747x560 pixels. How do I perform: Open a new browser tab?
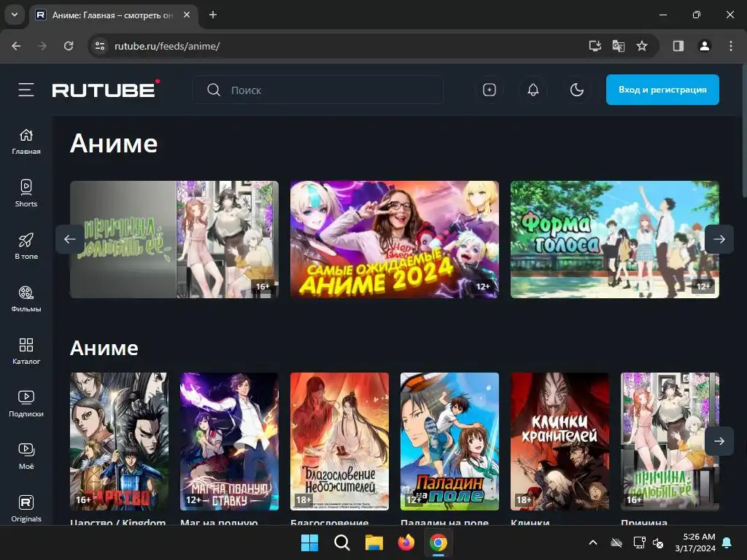213,15
